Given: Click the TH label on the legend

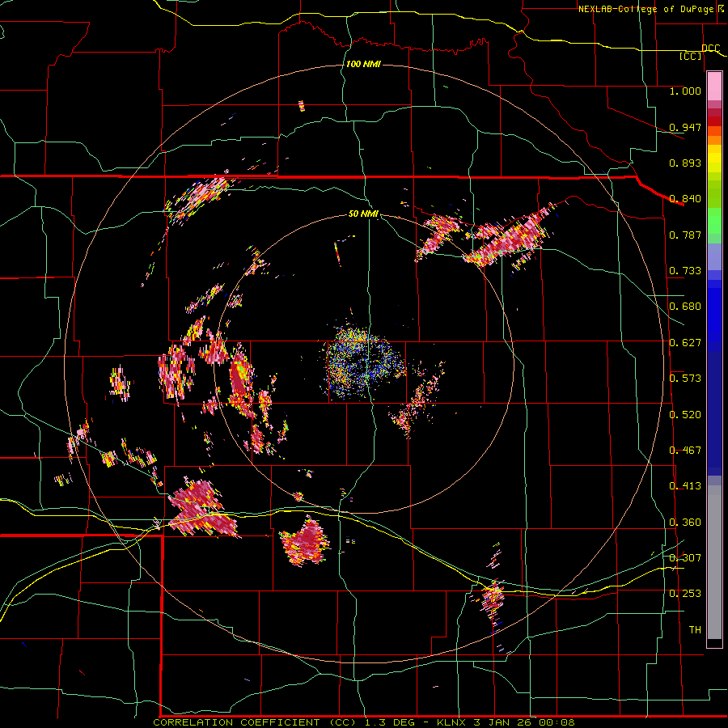Looking at the screenshot, I should tap(695, 630).
